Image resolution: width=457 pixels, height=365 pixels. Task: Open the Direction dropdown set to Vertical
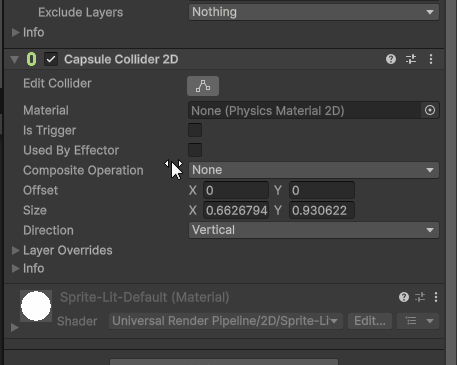coord(314,230)
